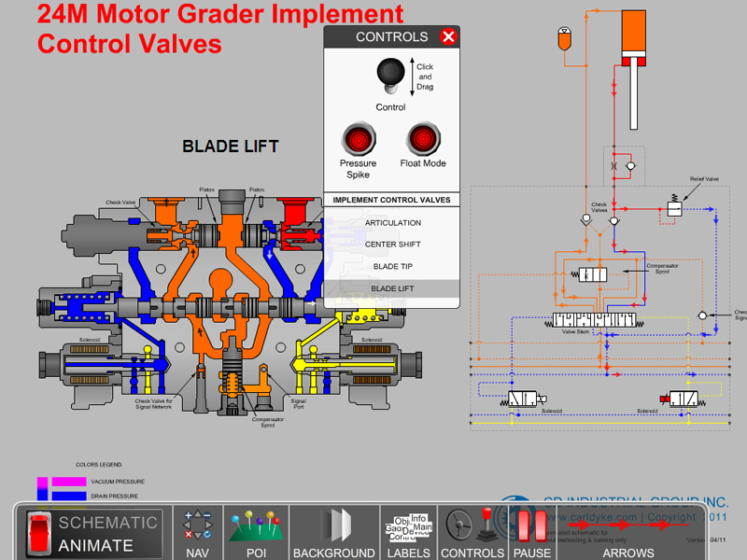
Task: Click 'Compensator Spool' label below the cutaway
Action: pyautogui.click(x=268, y=423)
